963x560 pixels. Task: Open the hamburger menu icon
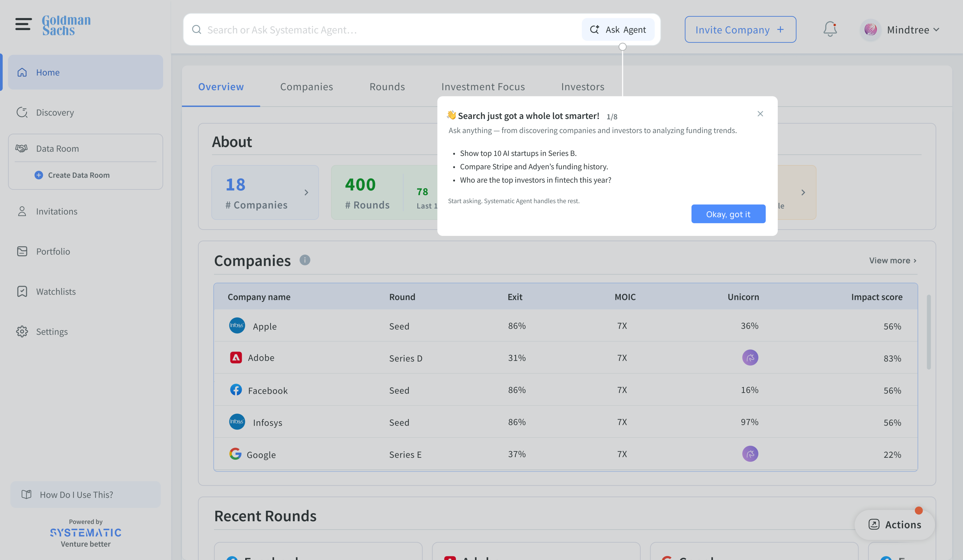23,24
